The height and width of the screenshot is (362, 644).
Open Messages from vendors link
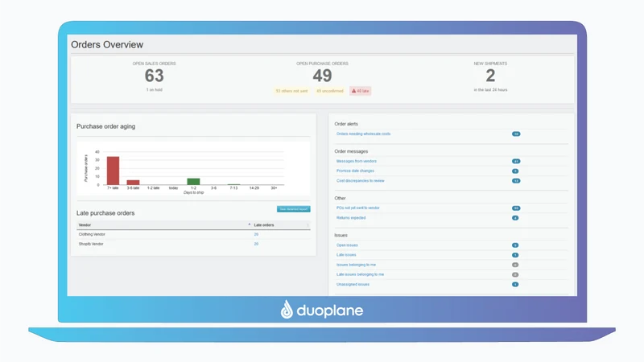click(357, 162)
